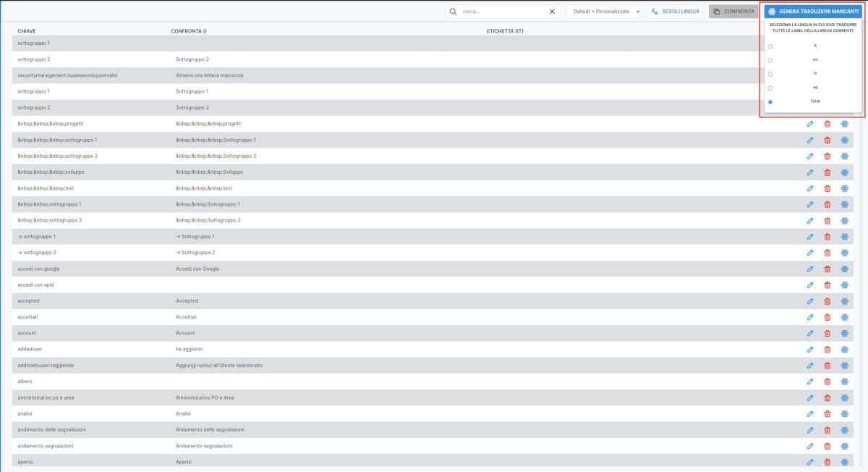
Task: Generate translation for 'accepted' row
Action: pos(844,301)
